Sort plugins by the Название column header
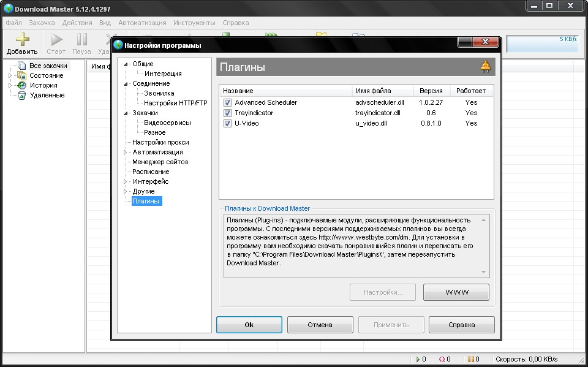 tap(286, 91)
